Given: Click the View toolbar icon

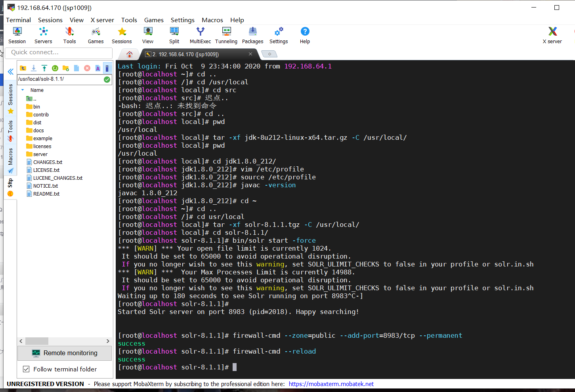Looking at the screenshot, I should (x=148, y=35).
